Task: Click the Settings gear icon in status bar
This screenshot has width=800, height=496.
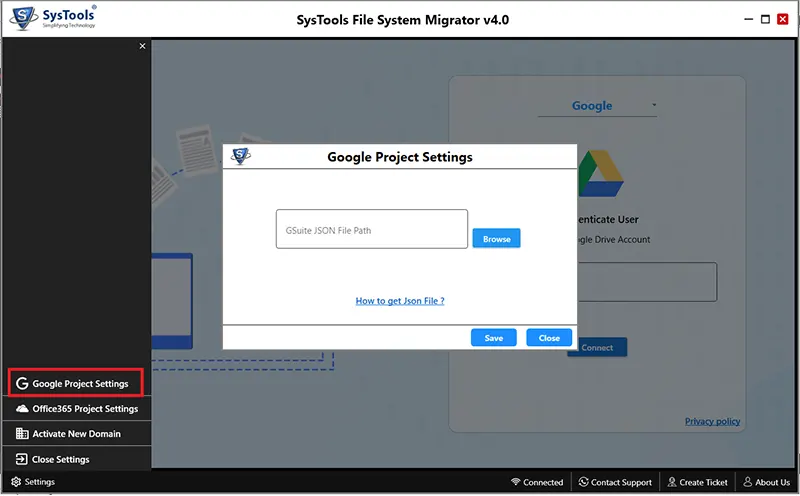Action: click(16, 482)
